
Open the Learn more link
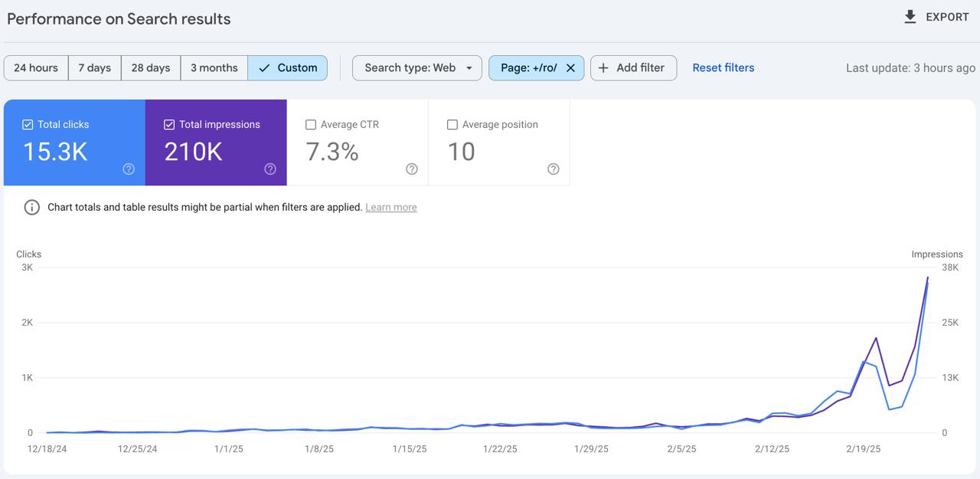391,207
